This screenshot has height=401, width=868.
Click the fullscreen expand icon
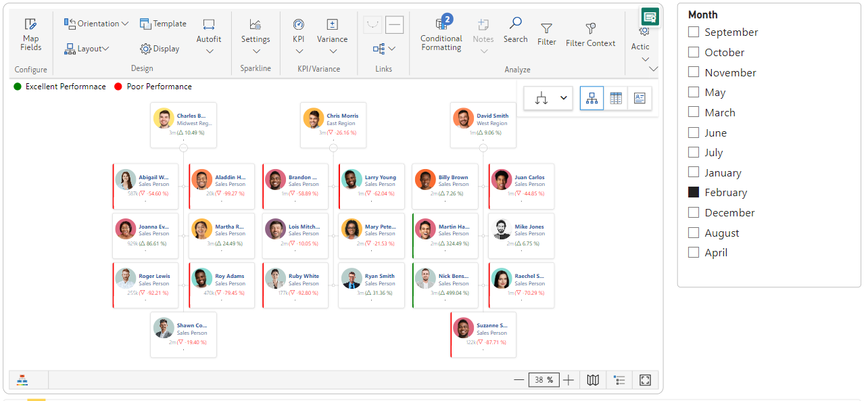point(645,380)
